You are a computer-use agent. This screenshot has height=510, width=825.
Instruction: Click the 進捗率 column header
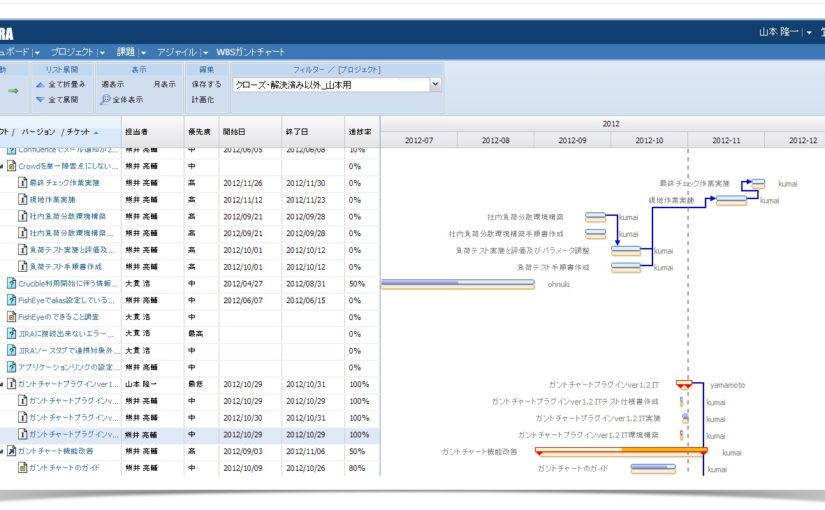point(360,132)
